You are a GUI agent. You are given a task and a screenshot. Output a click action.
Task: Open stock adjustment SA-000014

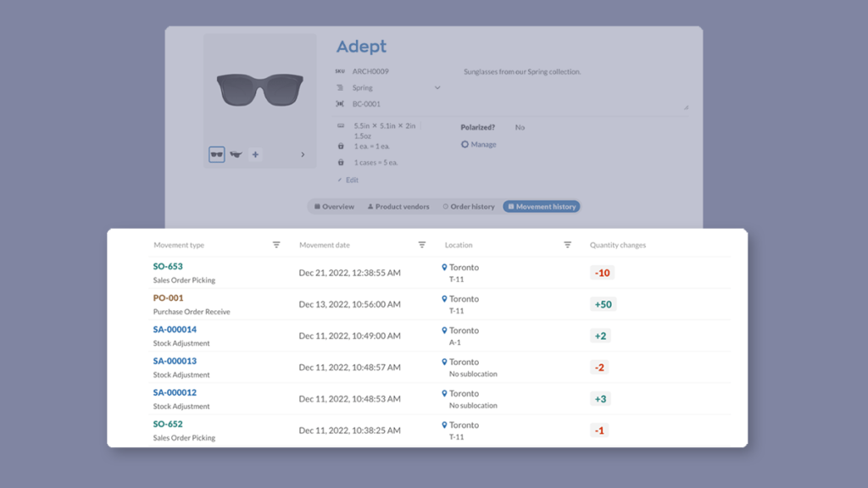[175, 330]
